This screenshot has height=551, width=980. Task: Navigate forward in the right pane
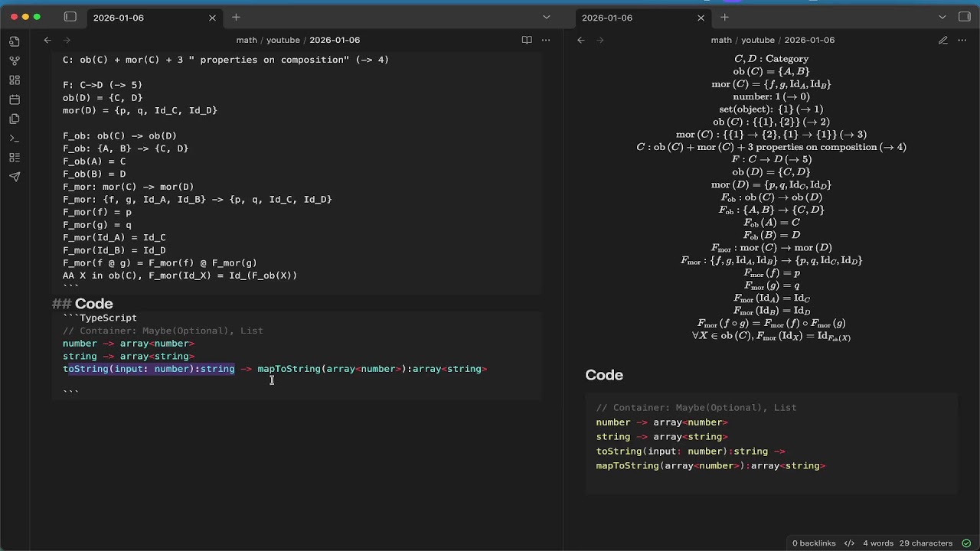point(600,40)
